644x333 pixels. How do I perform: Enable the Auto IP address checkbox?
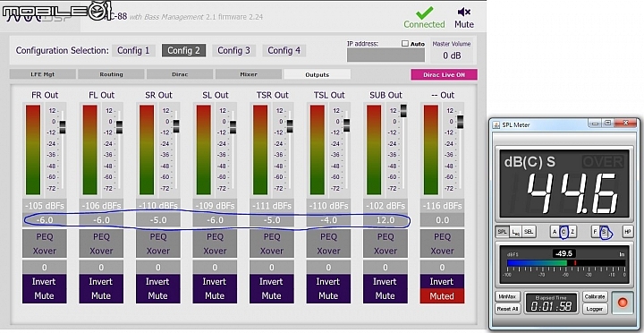coord(404,44)
